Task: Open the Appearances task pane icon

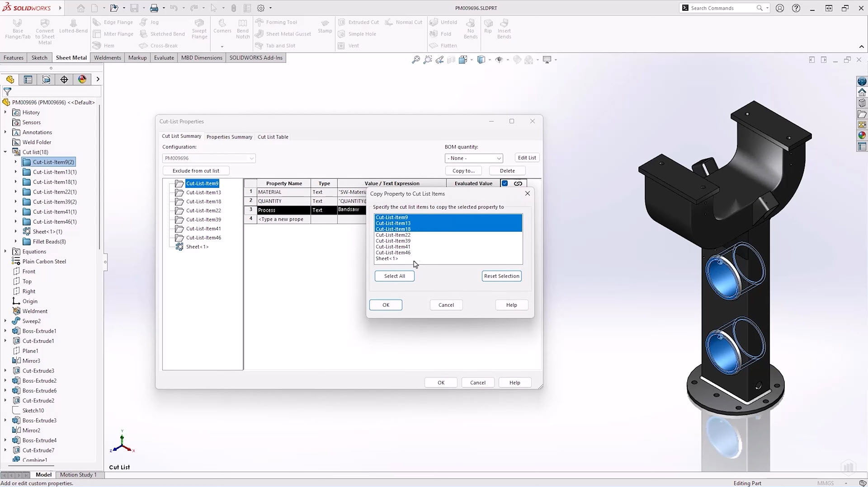Action: pyautogui.click(x=862, y=135)
